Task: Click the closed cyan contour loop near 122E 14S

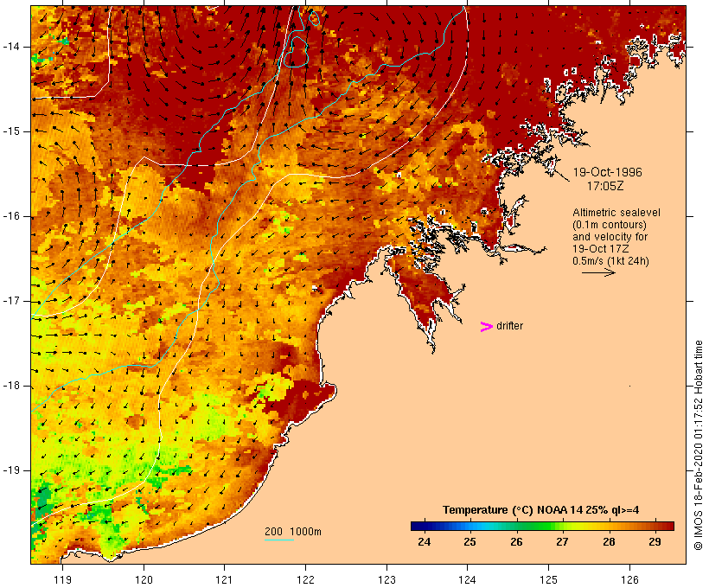Action: point(297,52)
